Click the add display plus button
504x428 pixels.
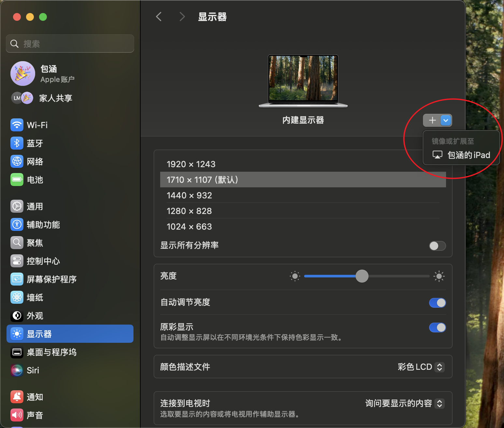432,120
